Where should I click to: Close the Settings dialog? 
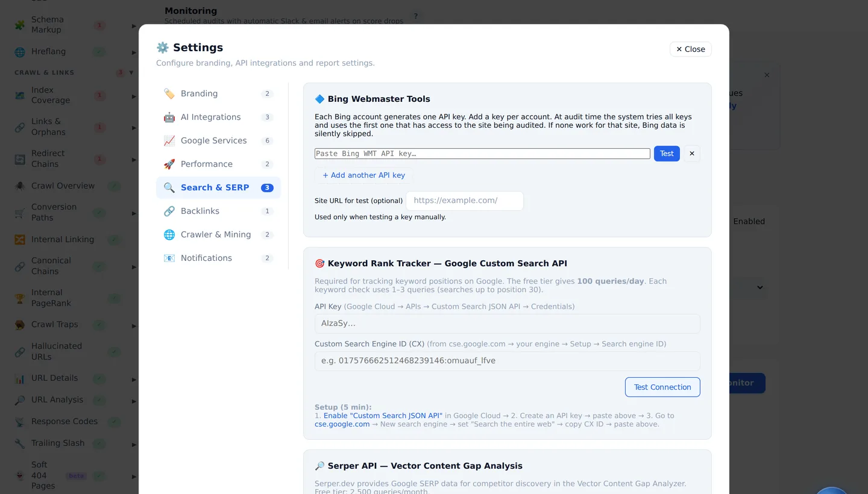[x=690, y=49]
